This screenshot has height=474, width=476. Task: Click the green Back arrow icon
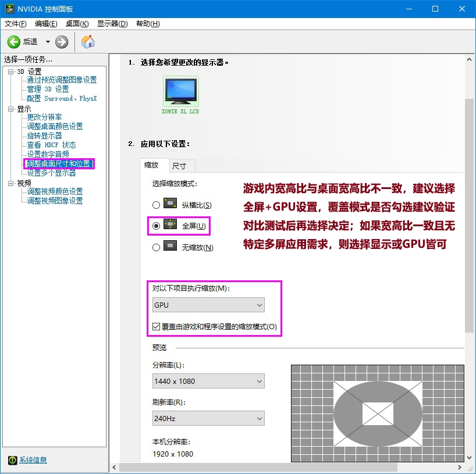pos(13,42)
